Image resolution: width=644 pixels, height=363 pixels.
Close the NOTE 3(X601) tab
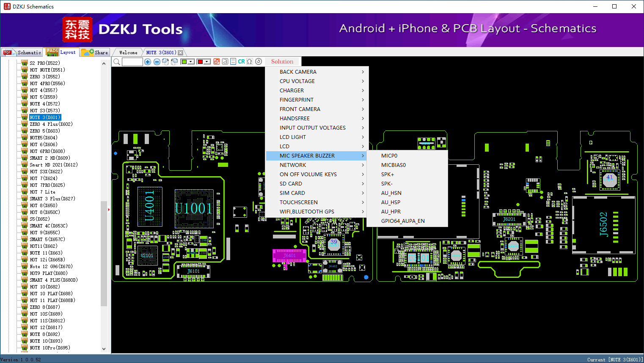point(181,53)
